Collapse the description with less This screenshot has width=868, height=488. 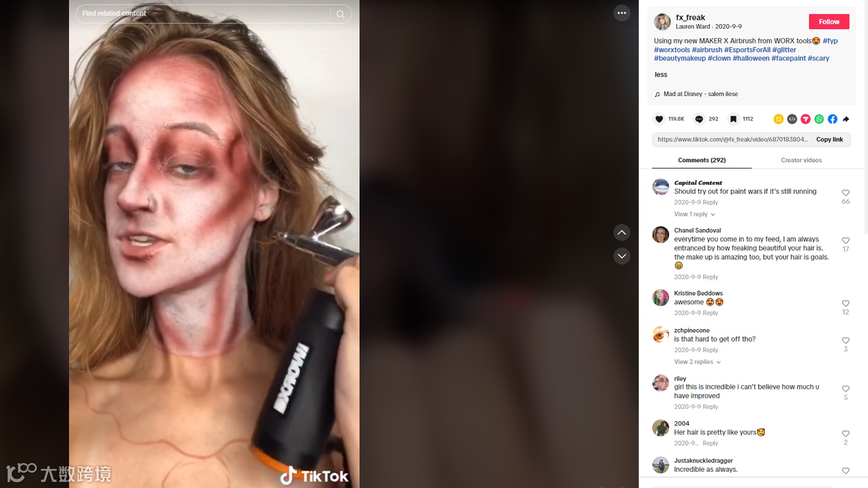click(x=661, y=75)
